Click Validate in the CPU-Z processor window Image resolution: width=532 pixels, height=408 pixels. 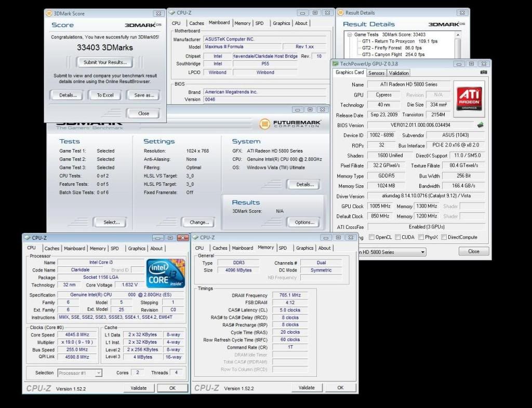138,388
